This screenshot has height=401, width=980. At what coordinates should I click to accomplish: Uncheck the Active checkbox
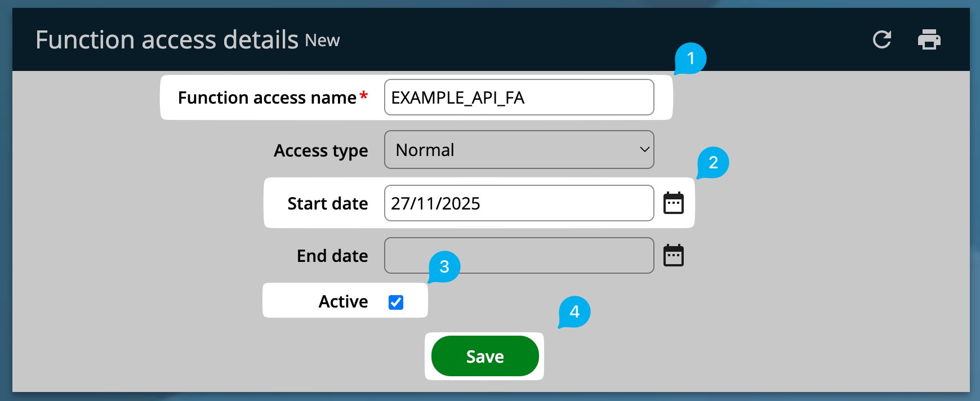coord(396,302)
